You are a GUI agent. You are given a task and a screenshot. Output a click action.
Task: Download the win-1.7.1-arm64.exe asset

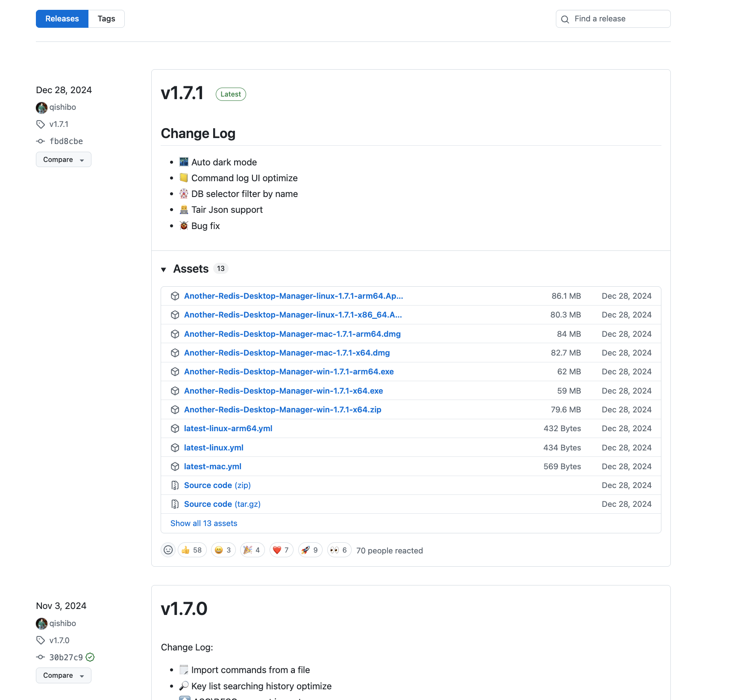[x=289, y=372]
